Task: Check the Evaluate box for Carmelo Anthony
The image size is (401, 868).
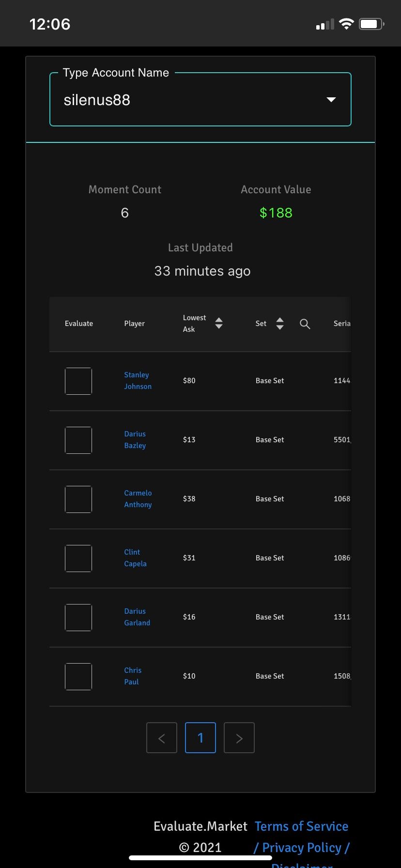Action: (x=78, y=499)
